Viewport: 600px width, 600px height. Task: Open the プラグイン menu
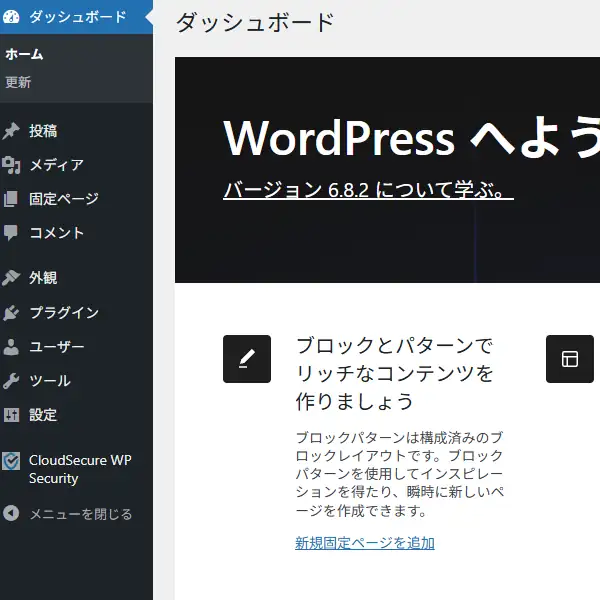77,312
